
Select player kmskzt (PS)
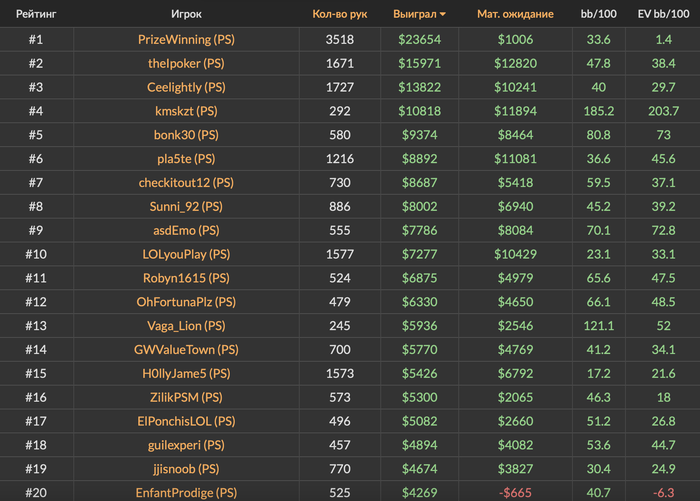pyautogui.click(x=186, y=111)
